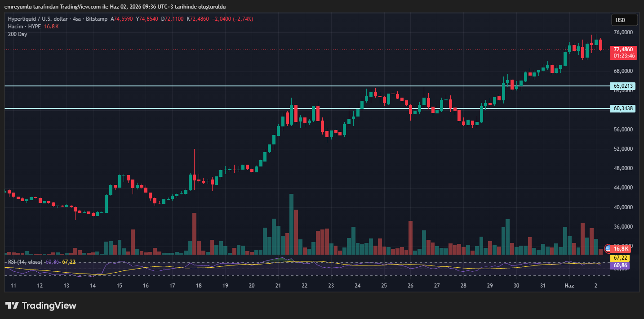The width and height of the screenshot is (644, 319).
Task: Select the 60,3438 horizontal line price label
Action: [x=623, y=108]
